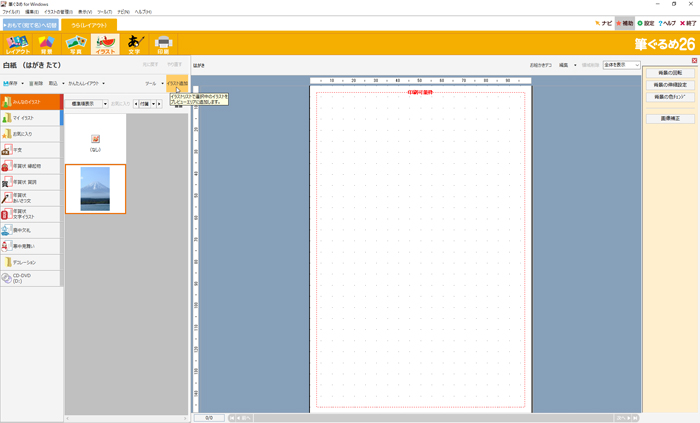Select the 背景 (Background) tool icon
Screen dimensions: 700x423
(x=46, y=43)
